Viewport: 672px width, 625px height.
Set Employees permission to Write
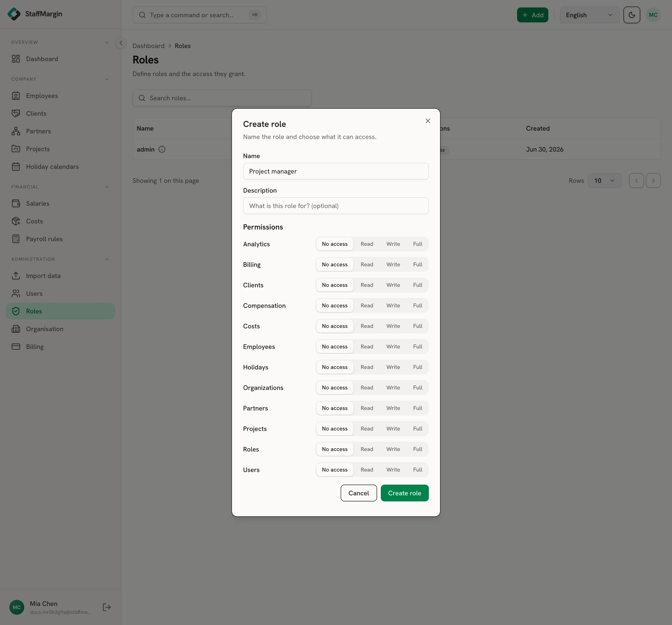click(393, 347)
